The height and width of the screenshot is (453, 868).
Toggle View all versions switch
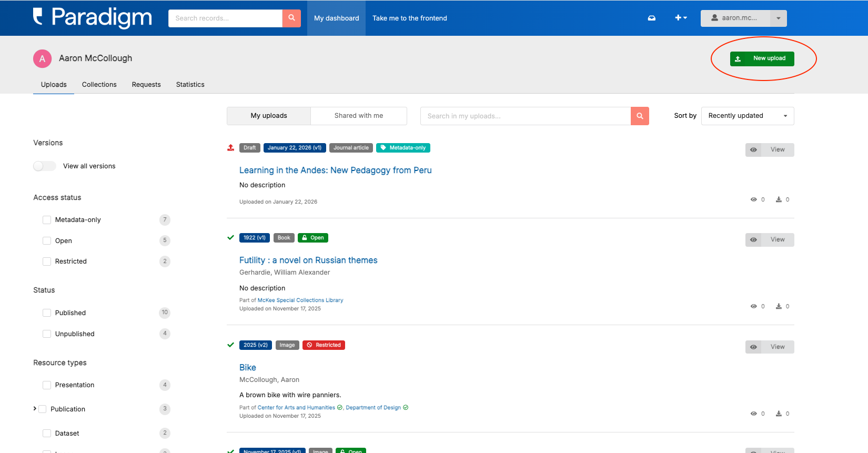(x=44, y=166)
